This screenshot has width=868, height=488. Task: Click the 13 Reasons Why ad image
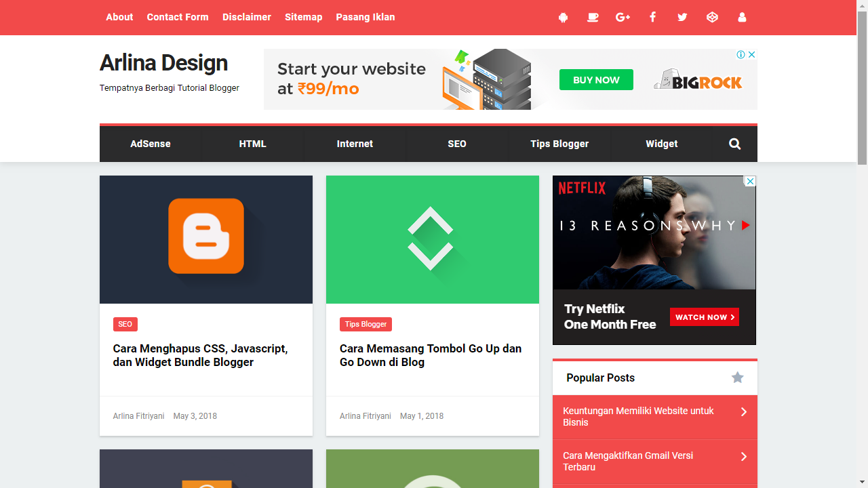(654, 233)
